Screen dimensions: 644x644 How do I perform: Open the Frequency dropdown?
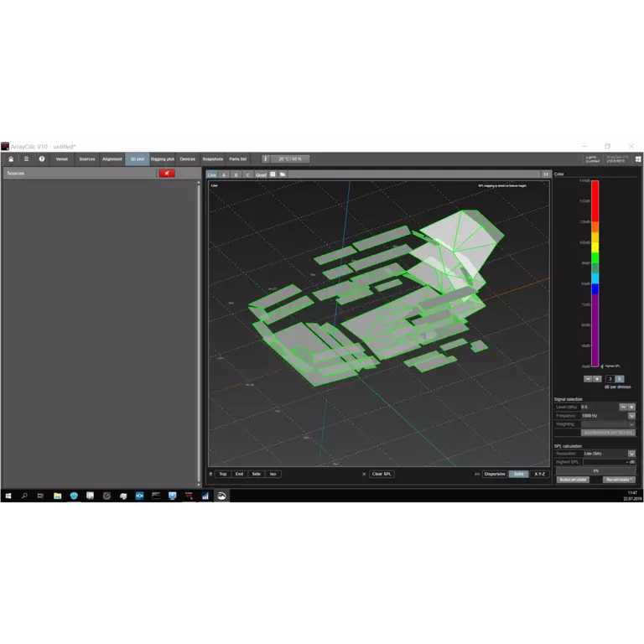[631, 415]
